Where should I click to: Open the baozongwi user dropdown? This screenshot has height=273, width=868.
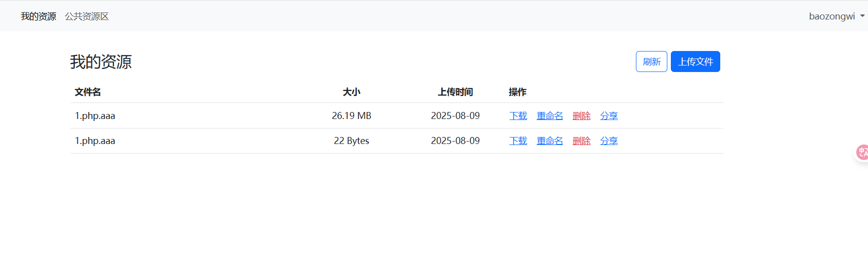tap(836, 16)
